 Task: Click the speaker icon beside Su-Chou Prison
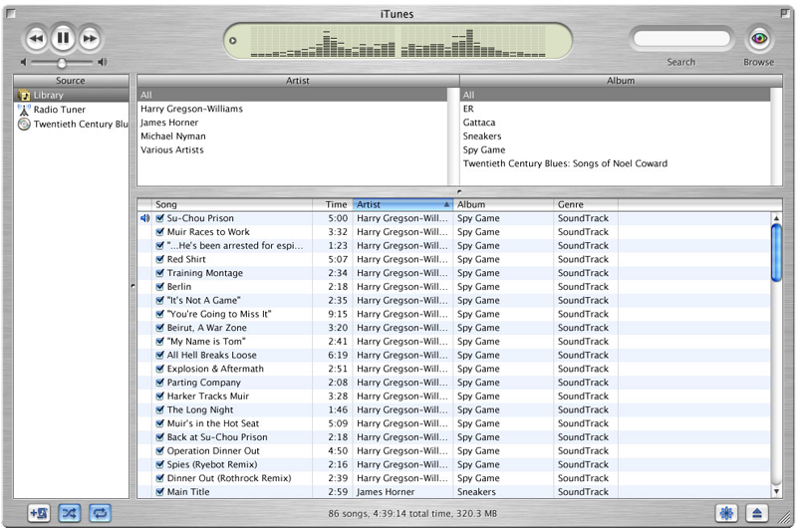[x=144, y=218]
